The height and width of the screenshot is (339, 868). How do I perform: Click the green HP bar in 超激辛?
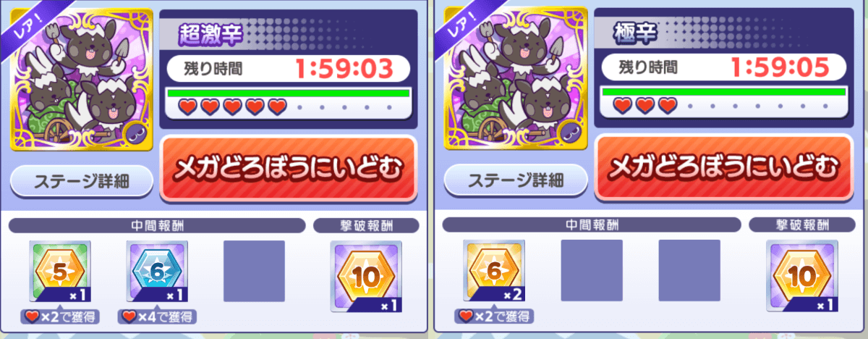coord(288,93)
